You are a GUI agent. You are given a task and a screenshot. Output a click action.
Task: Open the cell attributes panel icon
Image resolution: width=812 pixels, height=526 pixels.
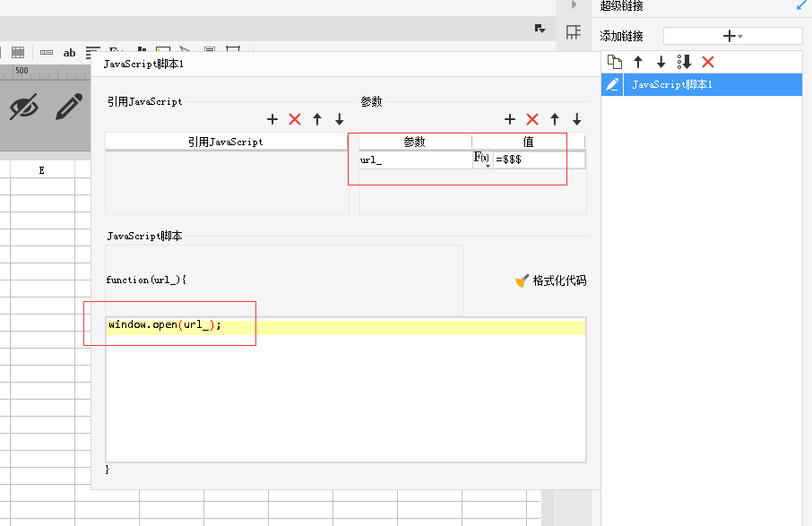pos(574,32)
